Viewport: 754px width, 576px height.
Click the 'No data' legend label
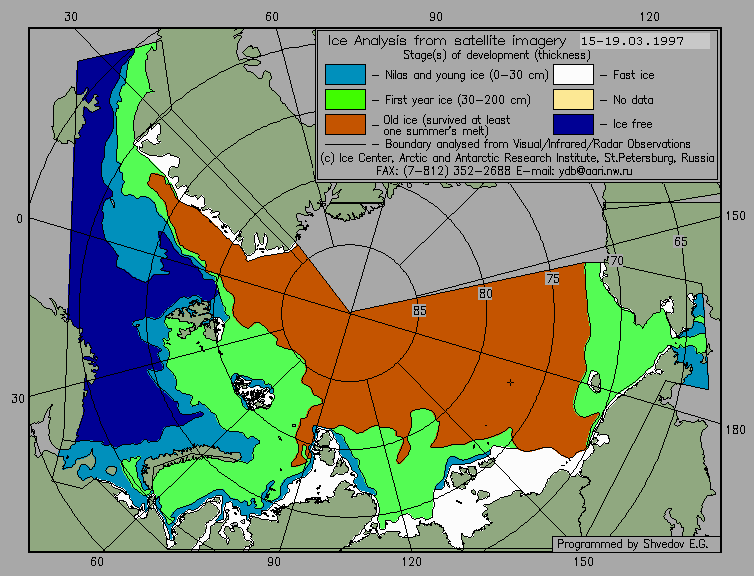coord(633,100)
